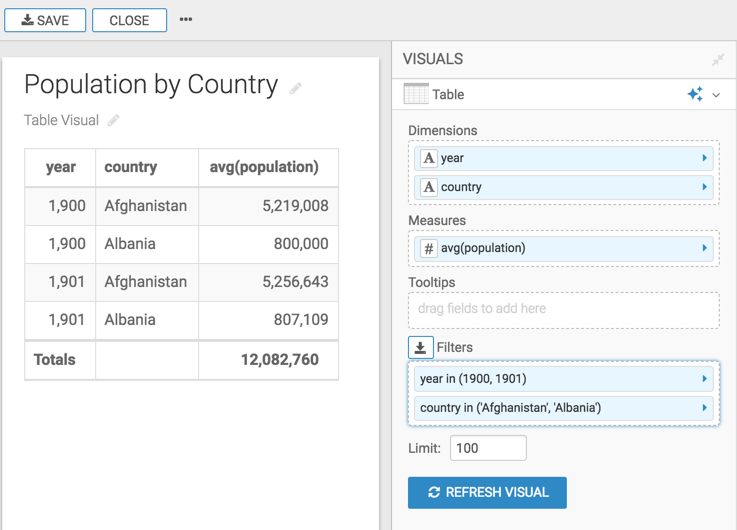Screen dimensions: 737x530
Task: Click the type icon on year dimension
Action: (428, 158)
